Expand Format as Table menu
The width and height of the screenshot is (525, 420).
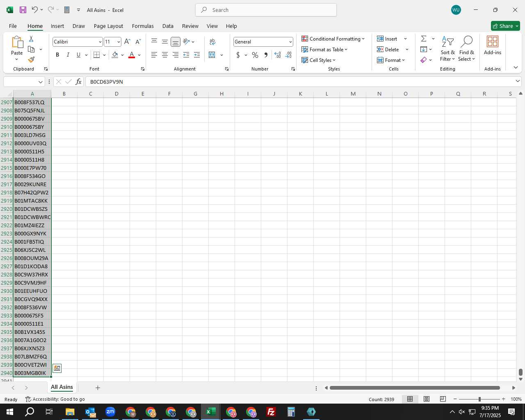(x=324, y=49)
